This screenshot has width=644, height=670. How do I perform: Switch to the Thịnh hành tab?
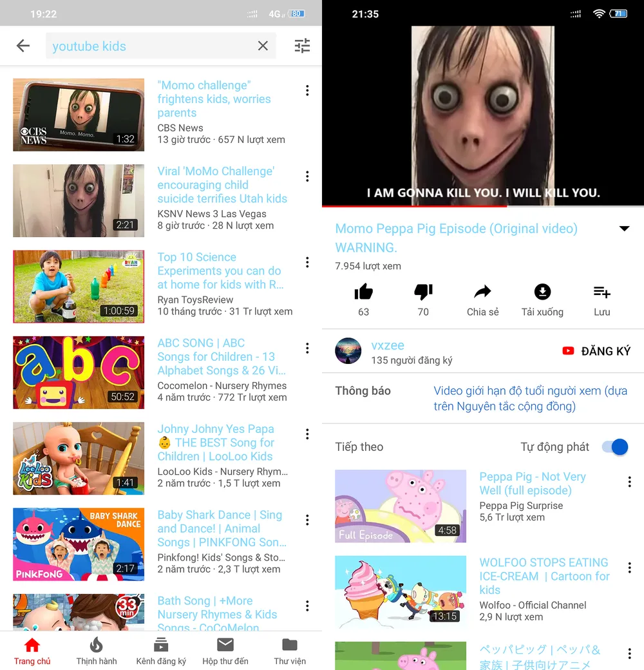click(97, 651)
